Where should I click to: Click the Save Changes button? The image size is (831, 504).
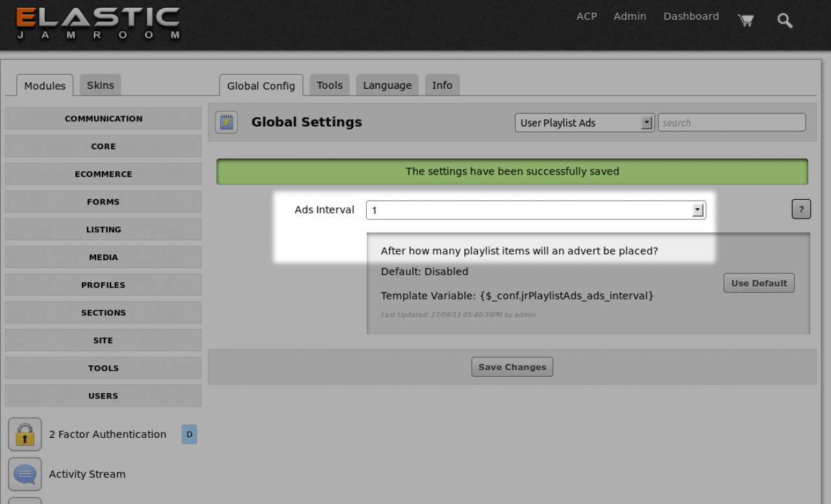pyautogui.click(x=512, y=367)
